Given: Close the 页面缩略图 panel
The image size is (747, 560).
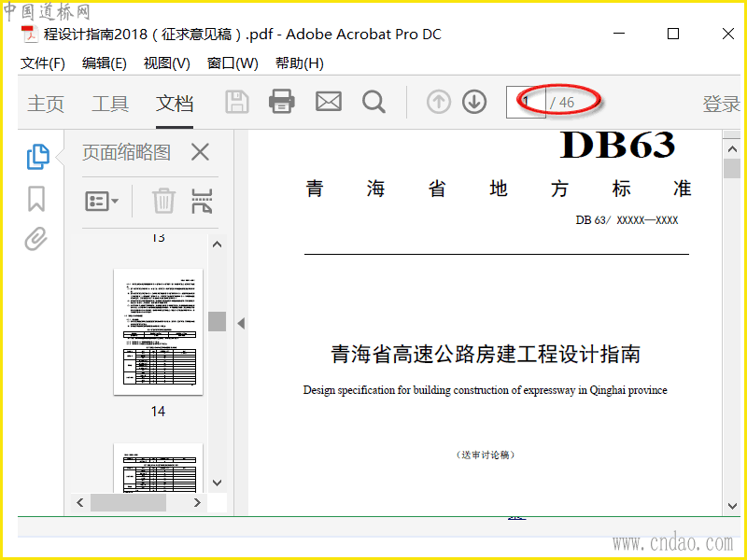Looking at the screenshot, I should (200, 153).
